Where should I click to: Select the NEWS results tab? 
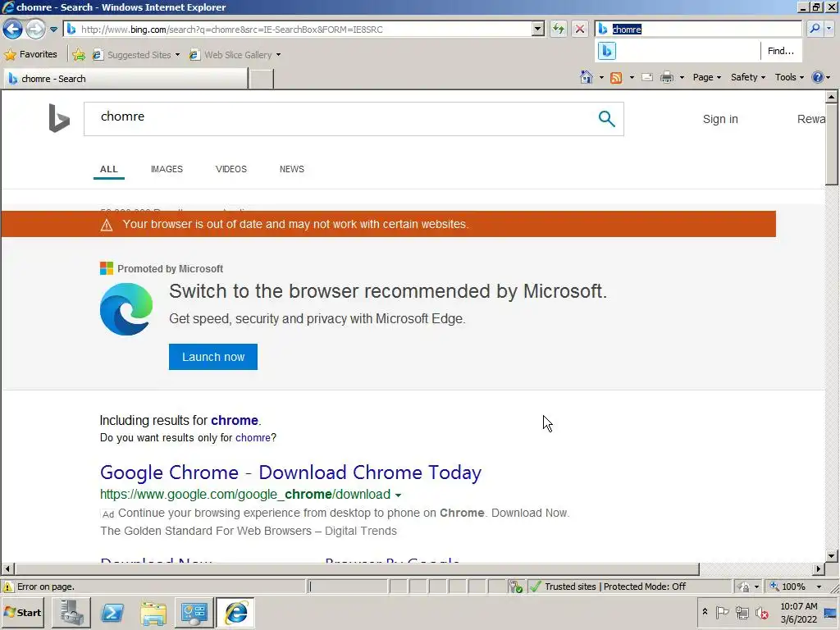click(x=291, y=169)
